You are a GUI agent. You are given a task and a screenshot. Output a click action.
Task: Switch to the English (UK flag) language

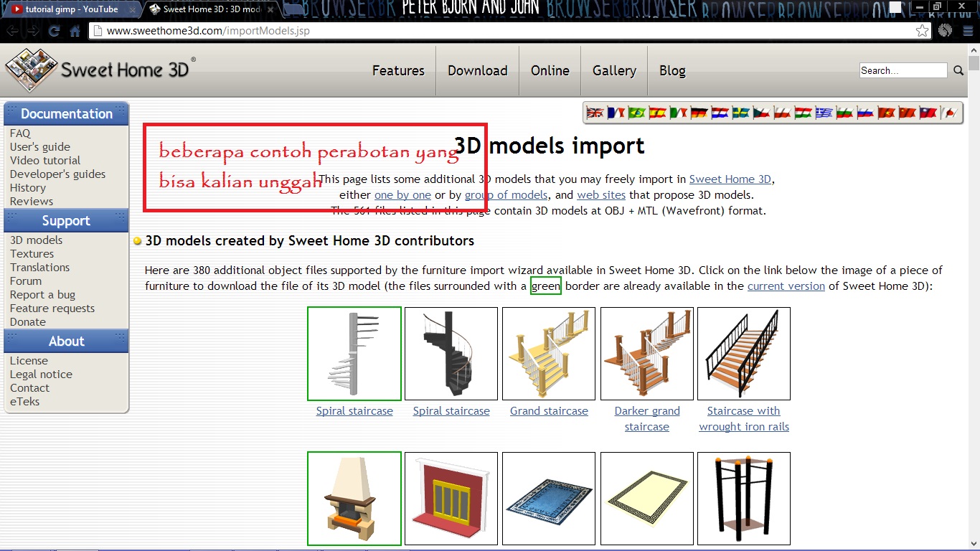595,113
